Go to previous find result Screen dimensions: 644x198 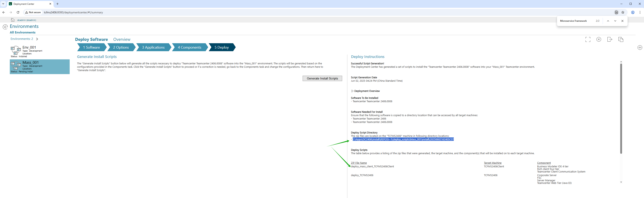(608, 21)
